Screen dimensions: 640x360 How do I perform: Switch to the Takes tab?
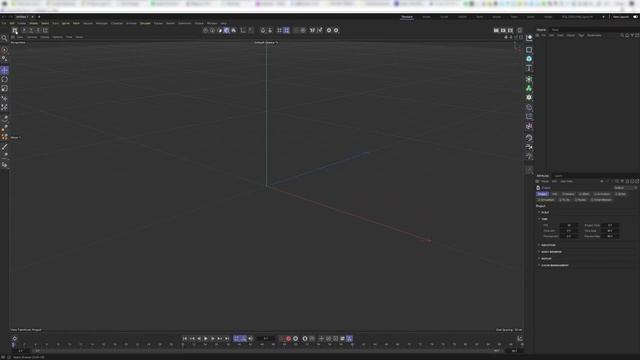coord(555,30)
